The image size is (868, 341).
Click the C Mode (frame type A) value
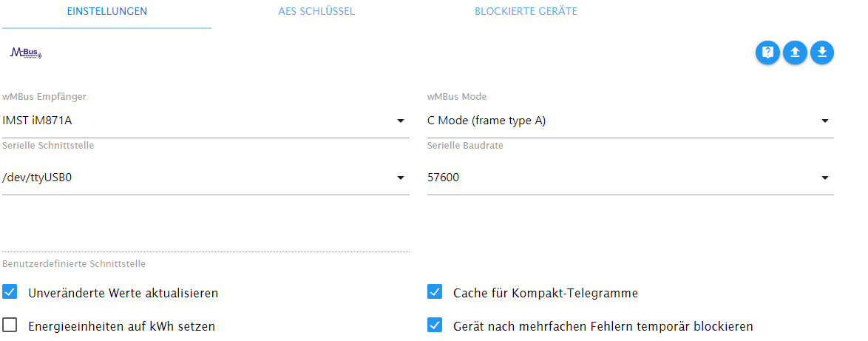[x=486, y=121]
